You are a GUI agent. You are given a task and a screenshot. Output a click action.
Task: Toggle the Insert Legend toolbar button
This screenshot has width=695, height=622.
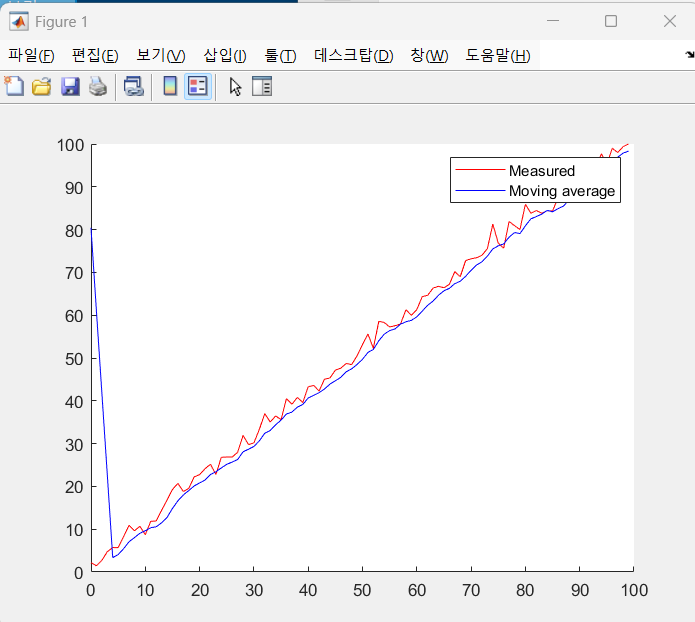(198, 86)
